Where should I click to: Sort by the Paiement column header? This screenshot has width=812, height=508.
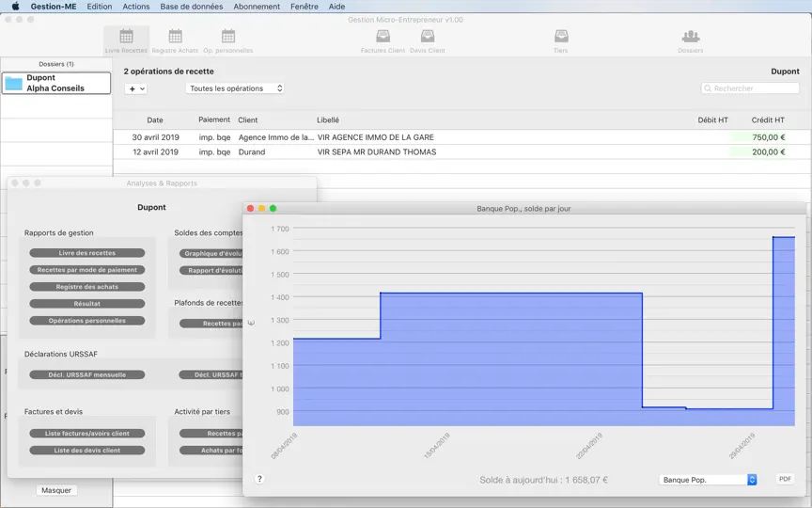click(x=214, y=119)
